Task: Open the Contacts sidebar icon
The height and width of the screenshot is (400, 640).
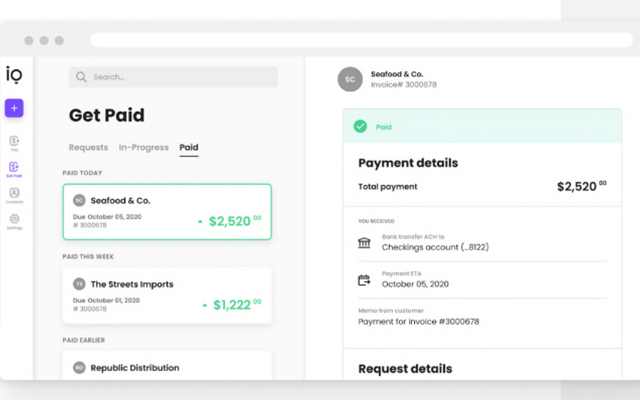Action: [14, 193]
